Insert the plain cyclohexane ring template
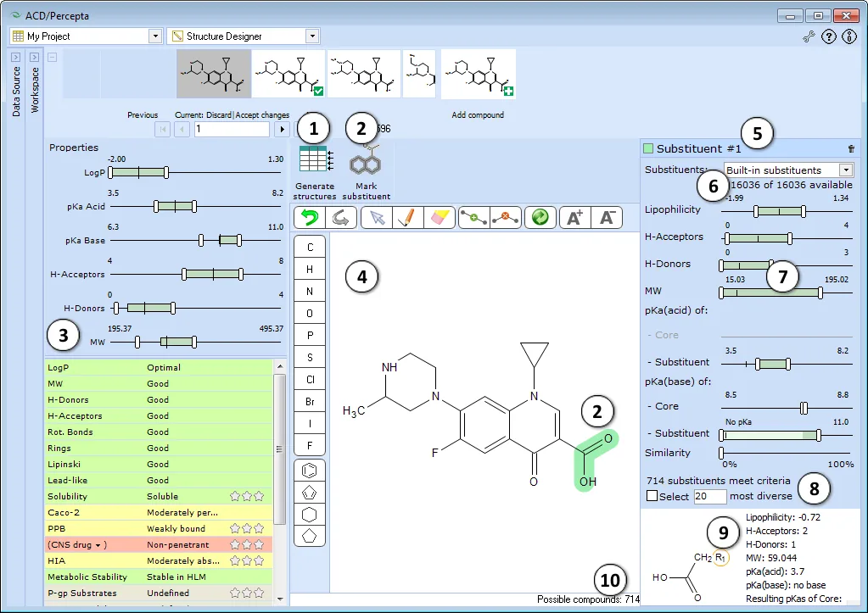The height and width of the screenshot is (613, 868). point(310,515)
